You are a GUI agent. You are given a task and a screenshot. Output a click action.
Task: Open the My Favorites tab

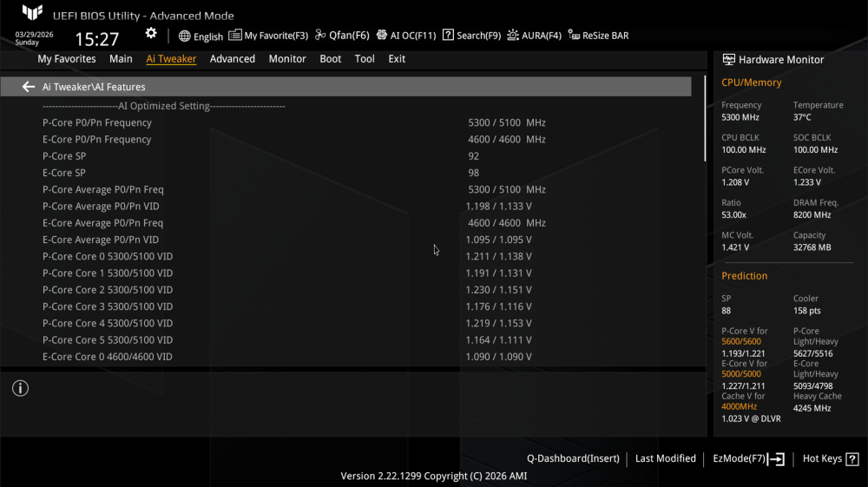(67, 59)
